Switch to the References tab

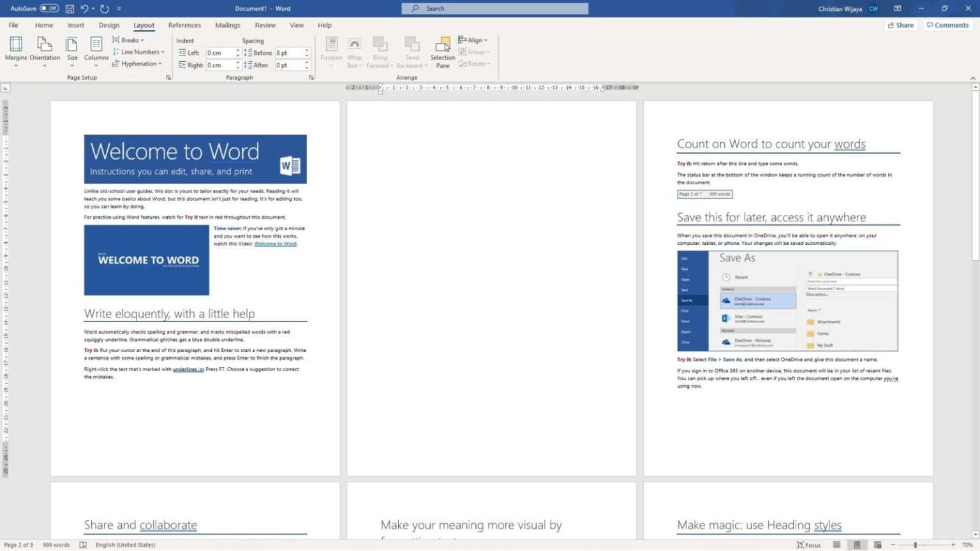click(184, 25)
